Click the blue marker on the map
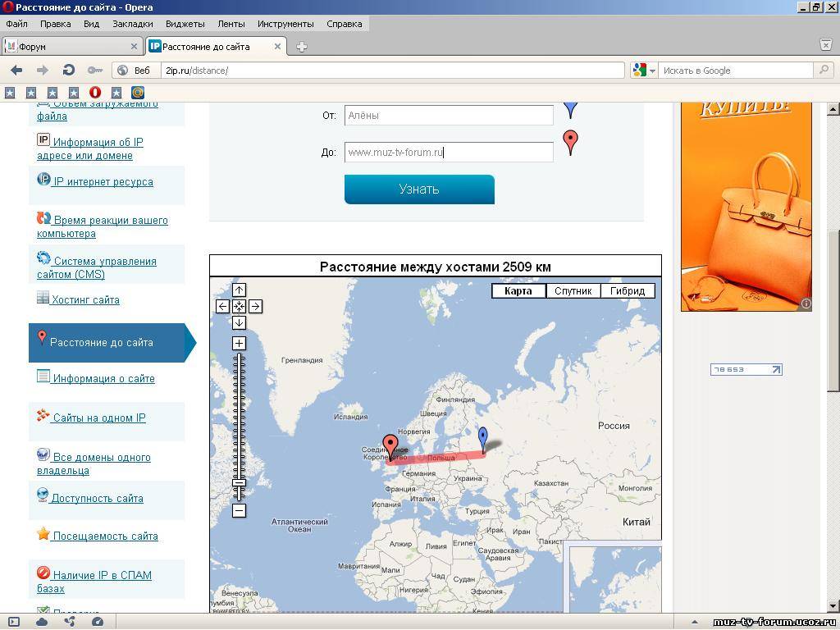Image resolution: width=840 pixels, height=630 pixels. tap(483, 441)
